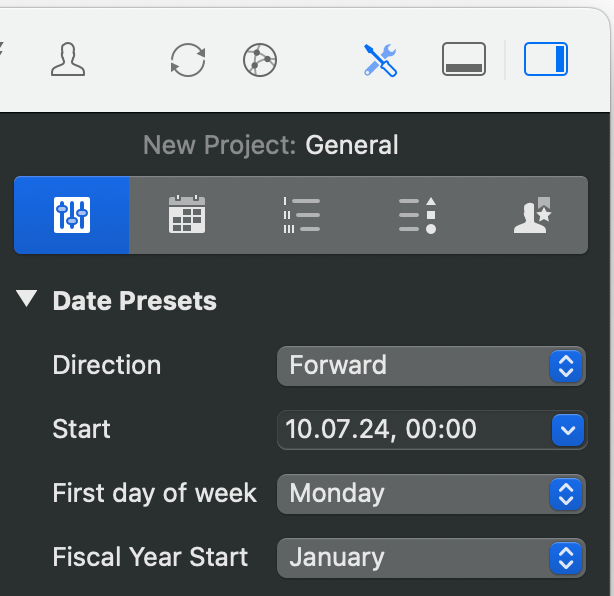Open the calendar settings tab
Image resolution: width=614 pixels, height=596 pixels.
coord(187,215)
